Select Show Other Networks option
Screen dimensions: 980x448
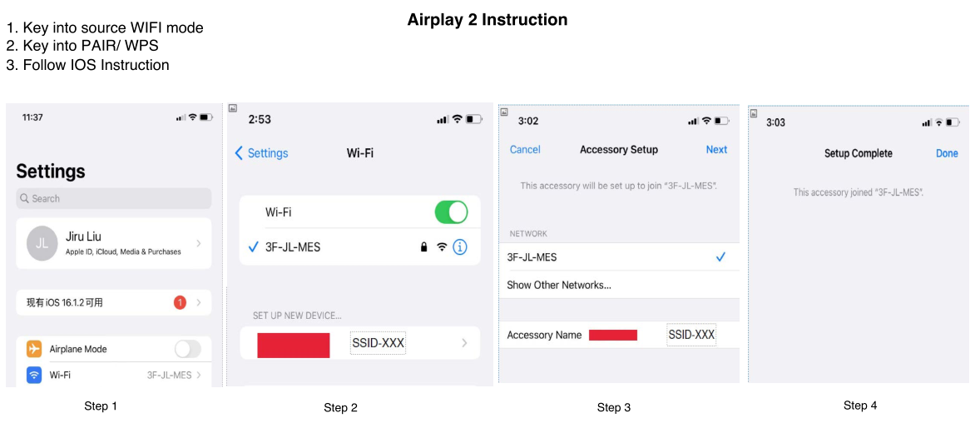point(559,285)
